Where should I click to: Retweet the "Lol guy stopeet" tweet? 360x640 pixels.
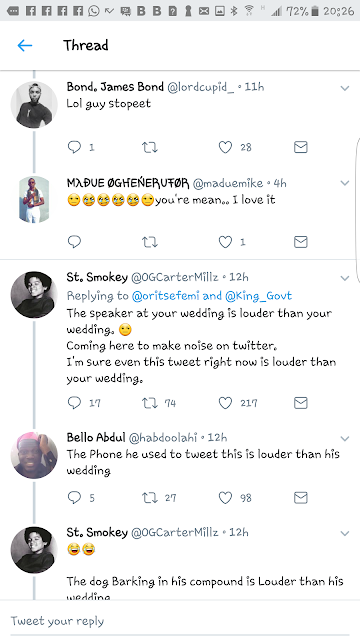tap(149, 147)
